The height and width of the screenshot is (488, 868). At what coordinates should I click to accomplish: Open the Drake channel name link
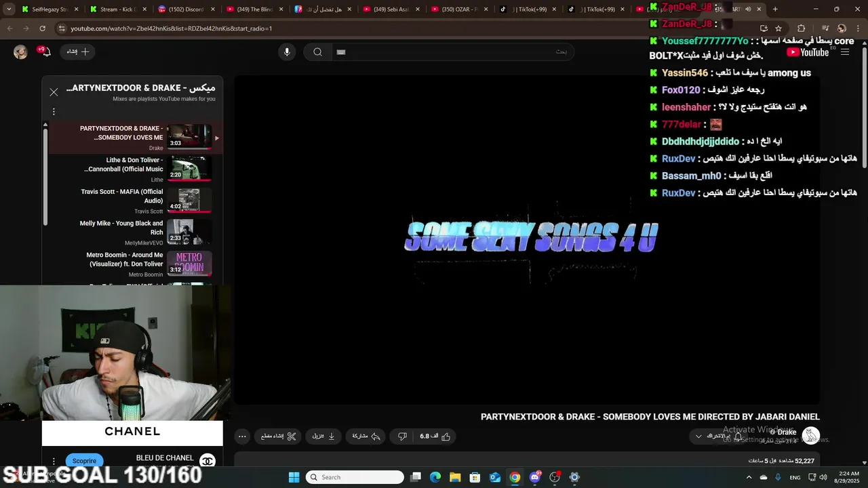pyautogui.click(x=787, y=432)
